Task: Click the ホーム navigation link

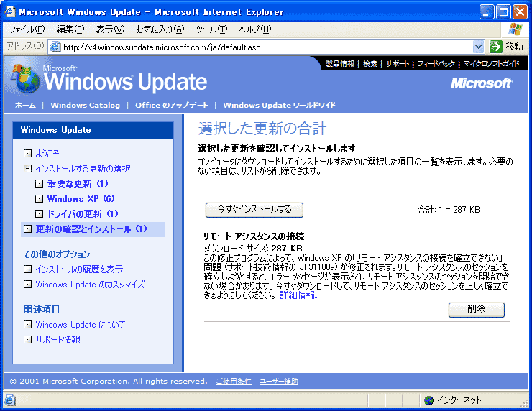Action: point(25,105)
